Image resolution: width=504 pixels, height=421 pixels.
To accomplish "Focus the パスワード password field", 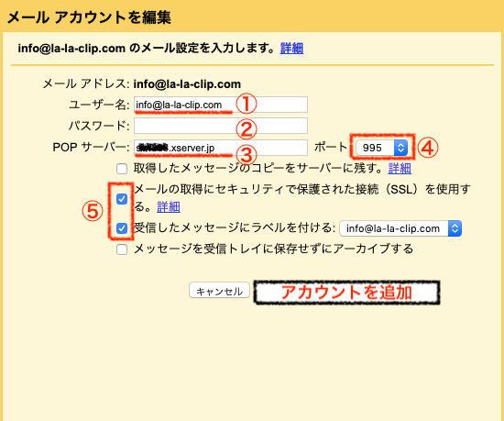I will pyautogui.click(x=221, y=126).
